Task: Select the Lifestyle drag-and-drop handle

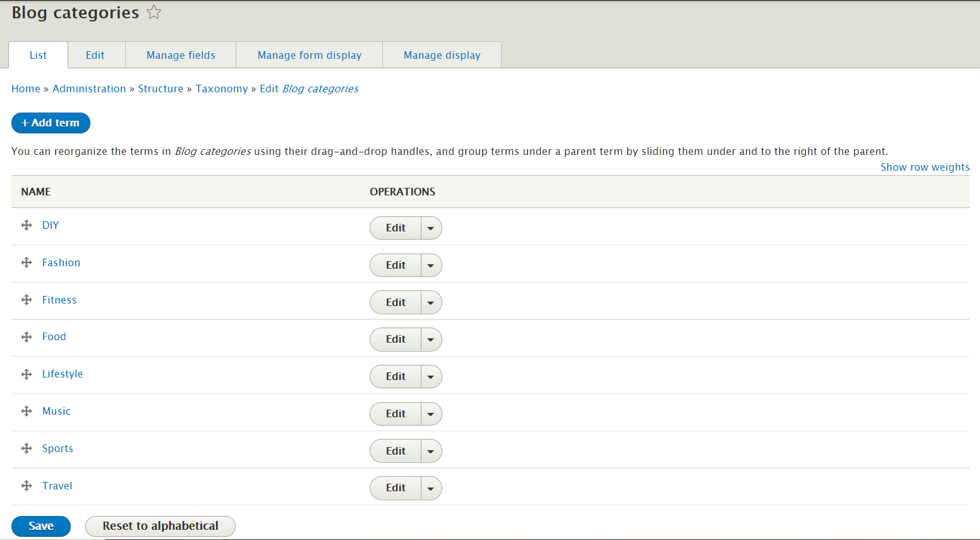Action: click(x=27, y=374)
